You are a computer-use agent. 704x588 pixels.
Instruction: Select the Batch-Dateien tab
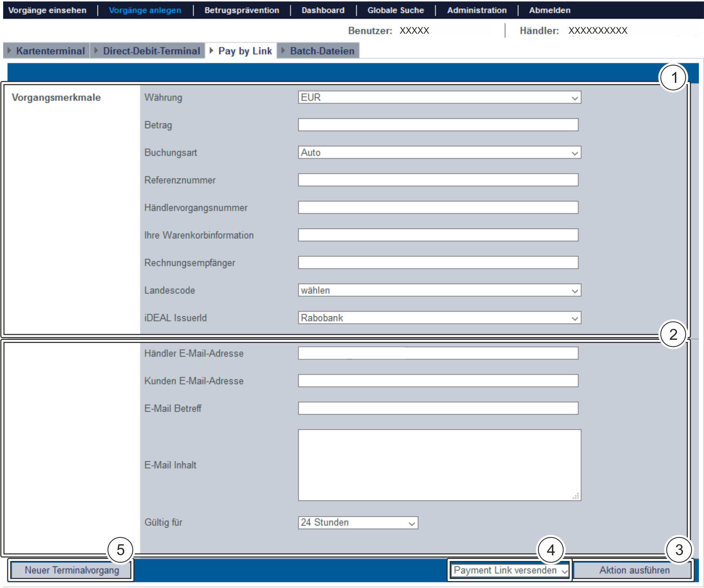pyautogui.click(x=321, y=51)
